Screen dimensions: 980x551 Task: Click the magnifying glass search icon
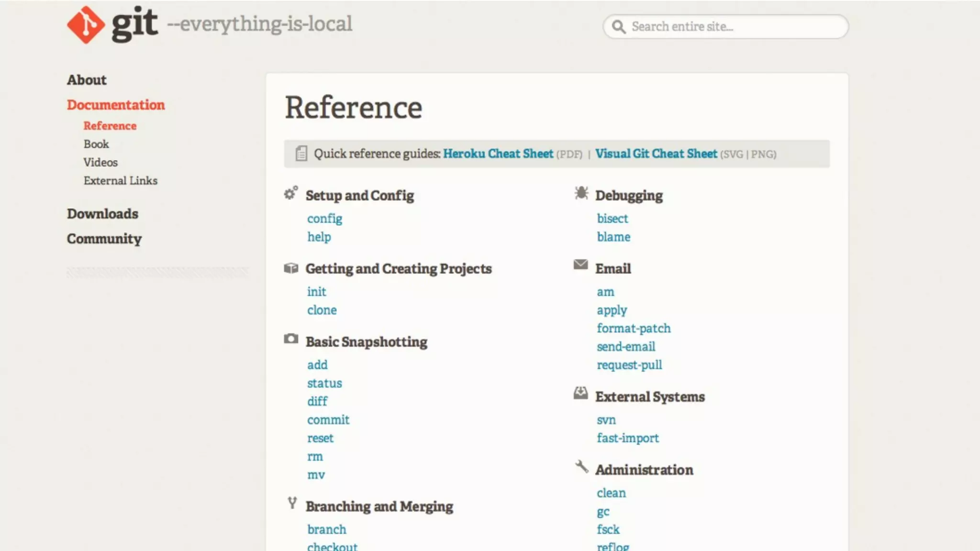click(x=619, y=27)
